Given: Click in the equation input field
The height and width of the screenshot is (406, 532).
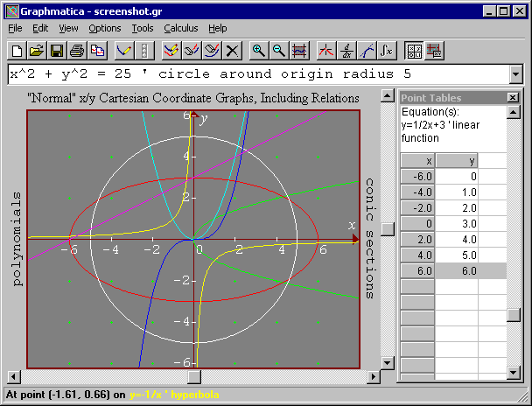Looking at the screenshot, I should [254, 74].
